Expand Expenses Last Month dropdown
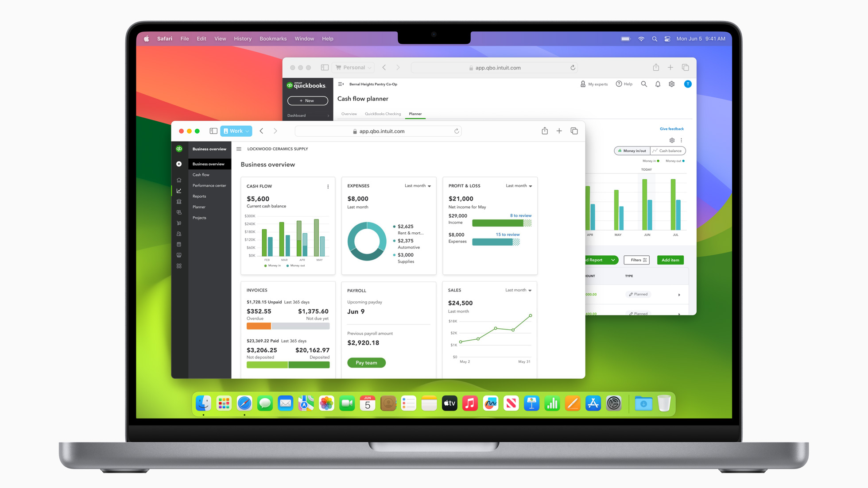The width and height of the screenshot is (868, 488). 418,185
